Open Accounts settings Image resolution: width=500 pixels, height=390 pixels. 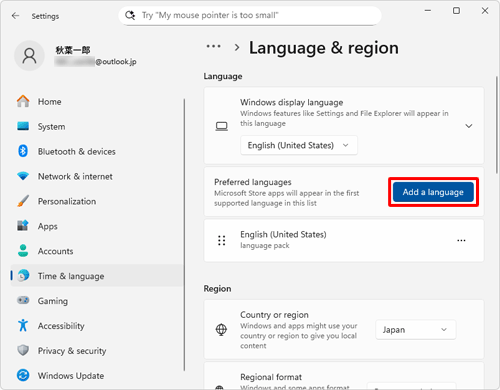tap(97, 251)
